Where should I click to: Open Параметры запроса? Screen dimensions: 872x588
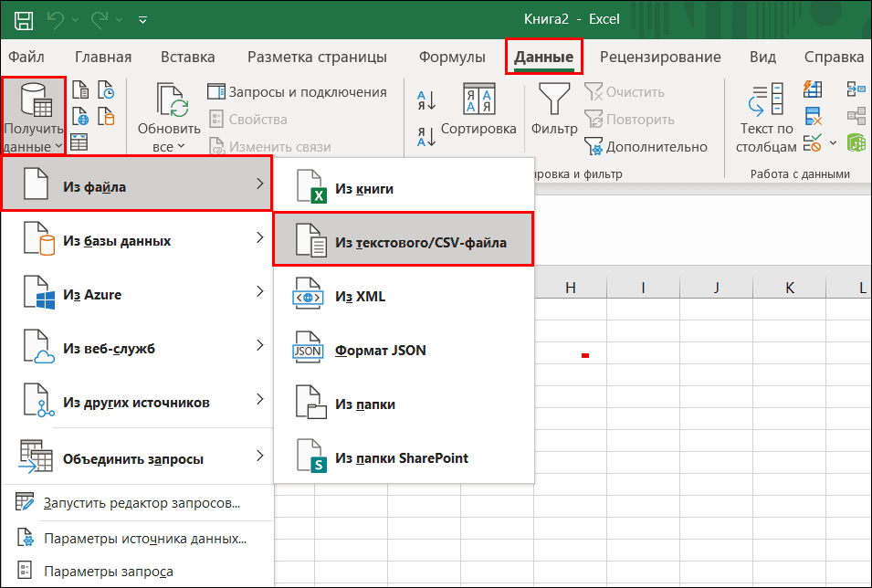137,571
